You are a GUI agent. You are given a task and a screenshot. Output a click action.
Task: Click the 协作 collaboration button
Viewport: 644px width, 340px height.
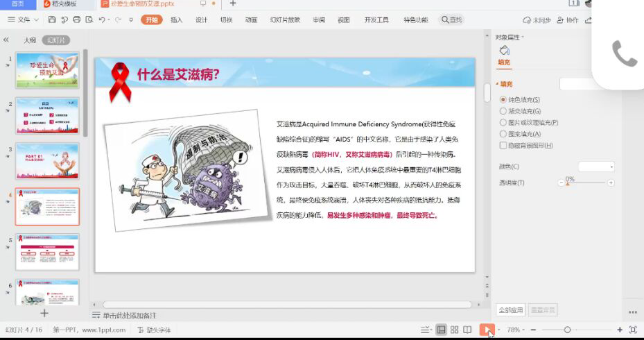(x=568, y=20)
